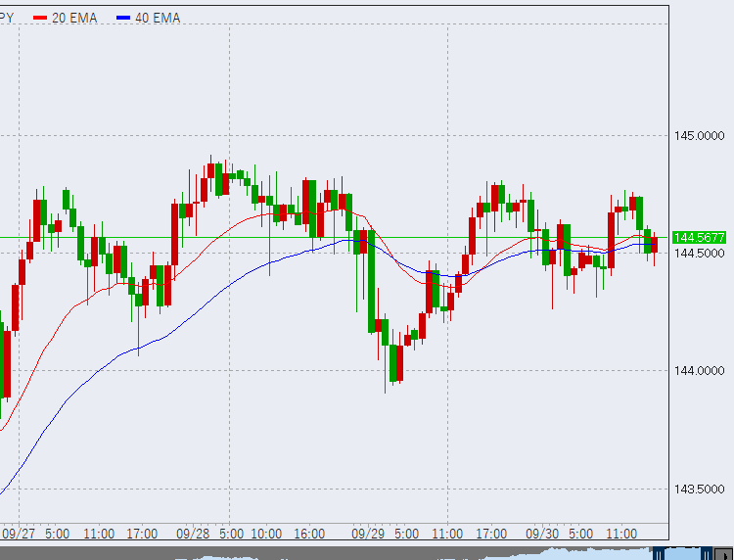Click the 145.0000 price axis label
Image resolution: width=734 pixels, height=560 pixels.
pos(700,135)
